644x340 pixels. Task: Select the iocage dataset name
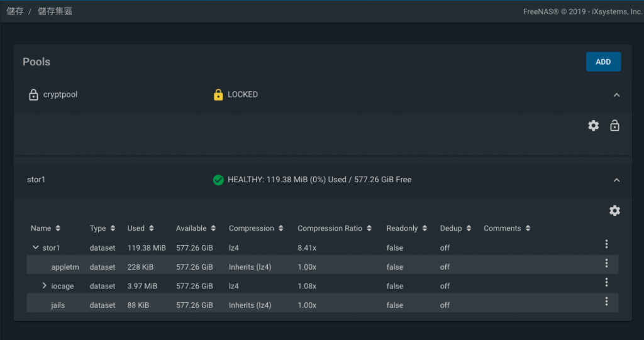click(62, 286)
